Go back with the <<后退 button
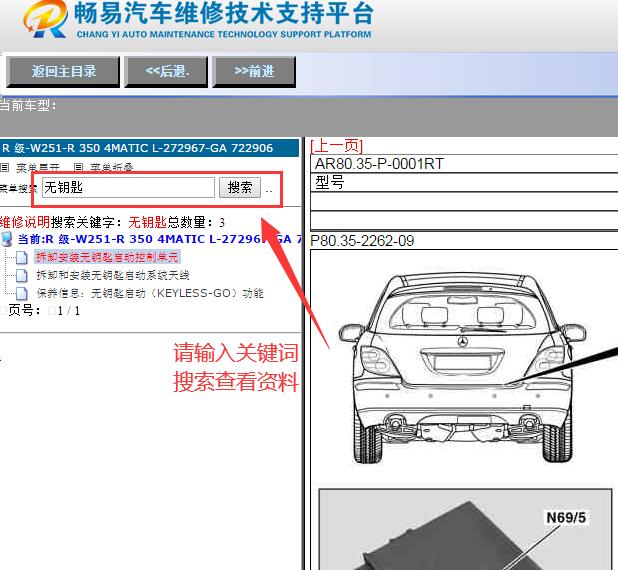The height and width of the screenshot is (570, 618). point(166,71)
